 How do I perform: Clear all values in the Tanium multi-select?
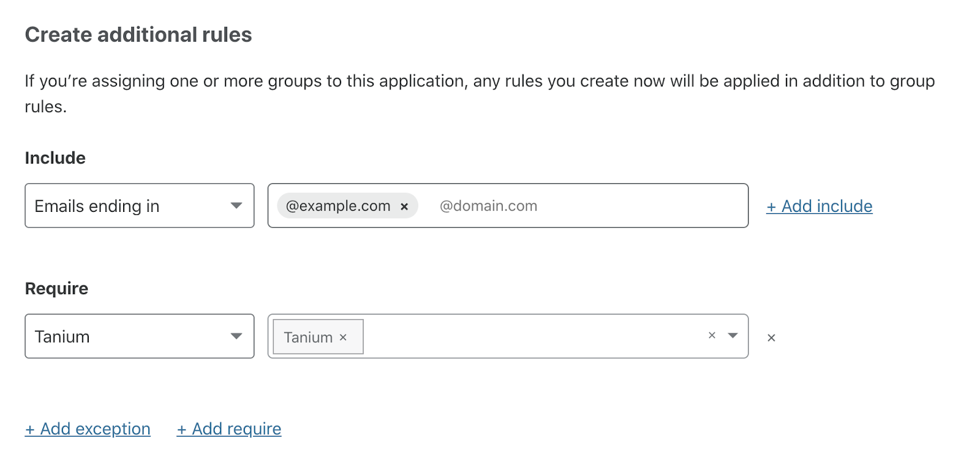tap(712, 336)
